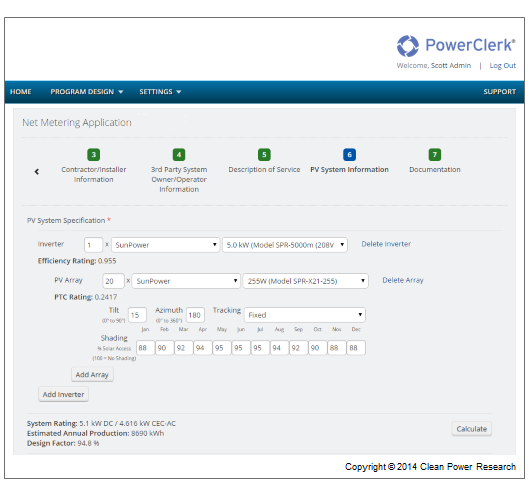The height and width of the screenshot is (481, 530).
Task: Click 'PV System Specification' label
Action: coord(66,220)
